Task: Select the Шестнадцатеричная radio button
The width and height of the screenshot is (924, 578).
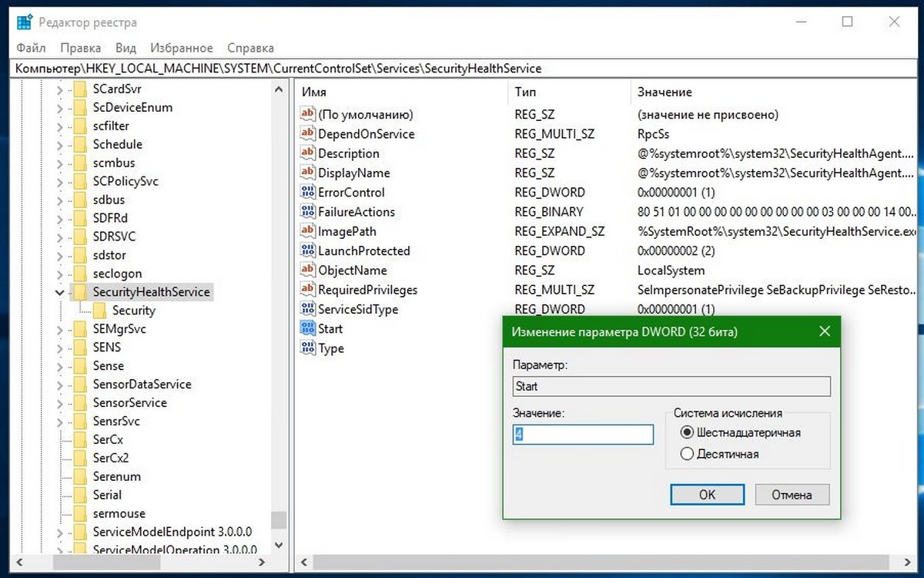Action: pyautogui.click(x=688, y=432)
